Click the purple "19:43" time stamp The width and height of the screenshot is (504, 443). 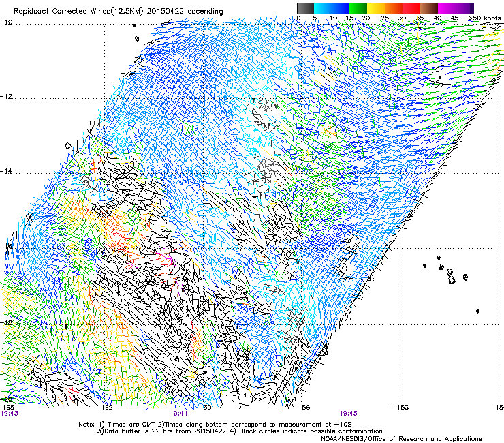(10, 414)
